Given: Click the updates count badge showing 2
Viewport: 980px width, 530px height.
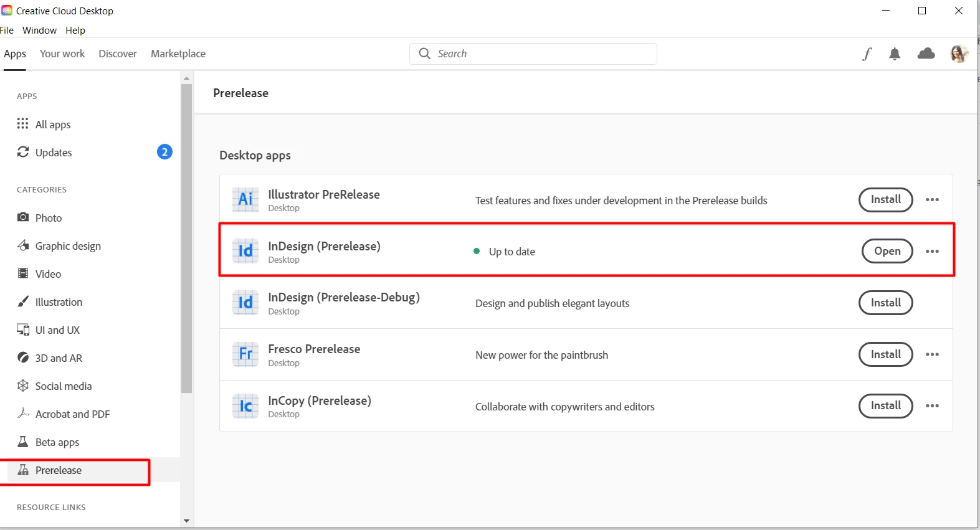Looking at the screenshot, I should click(164, 152).
